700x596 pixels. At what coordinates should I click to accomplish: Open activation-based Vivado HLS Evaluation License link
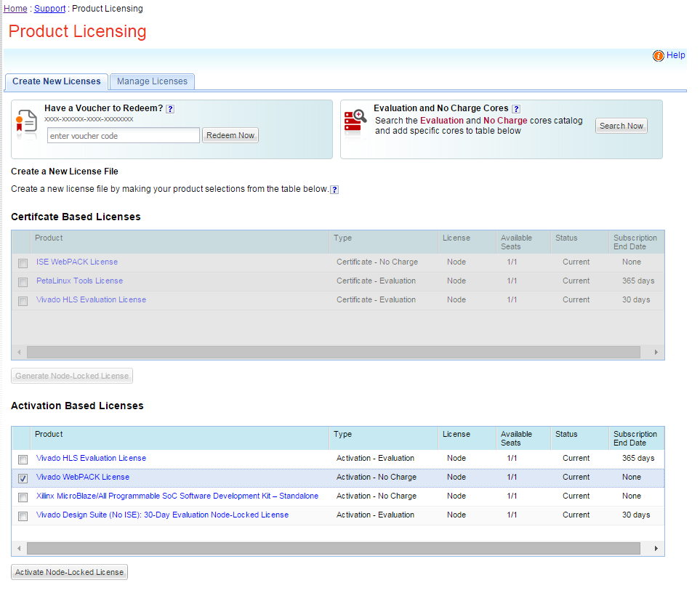point(91,458)
